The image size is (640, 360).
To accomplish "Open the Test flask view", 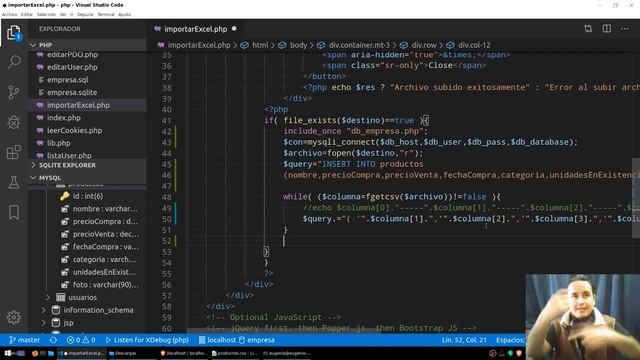I will point(14,182).
